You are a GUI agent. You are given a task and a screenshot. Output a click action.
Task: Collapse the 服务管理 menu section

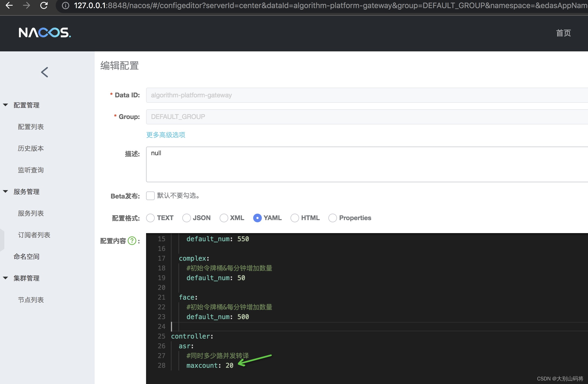pyautogui.click(x=6, y=191)
